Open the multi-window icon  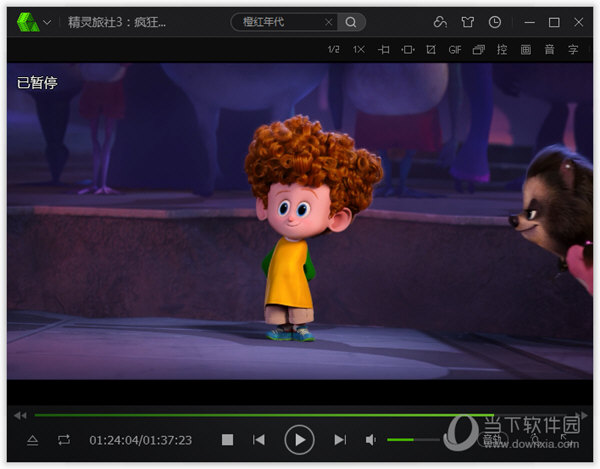coord(478,49)
